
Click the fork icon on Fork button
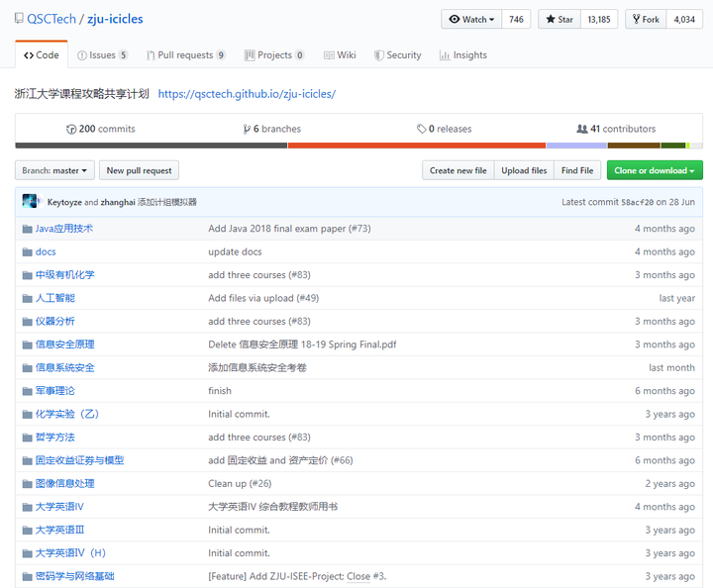(x=637, y=19)
